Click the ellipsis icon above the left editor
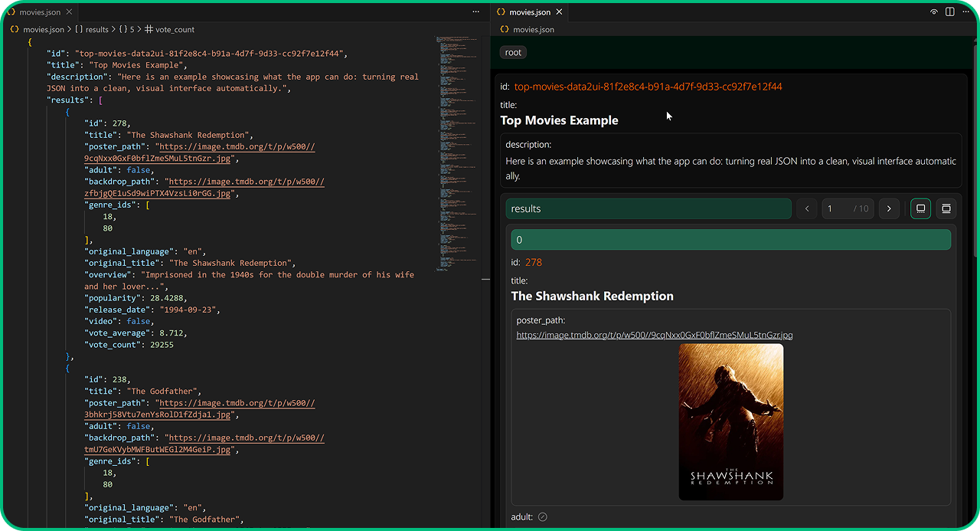Image resolution: width=980 pixels, height=531 pixels. tap(475, 11)
